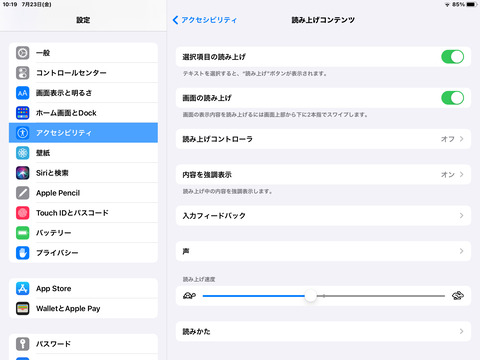Tap the battery status icon
Image resolution: width=480 pixels, height=360 pixels.
click(x=472, y=4)
